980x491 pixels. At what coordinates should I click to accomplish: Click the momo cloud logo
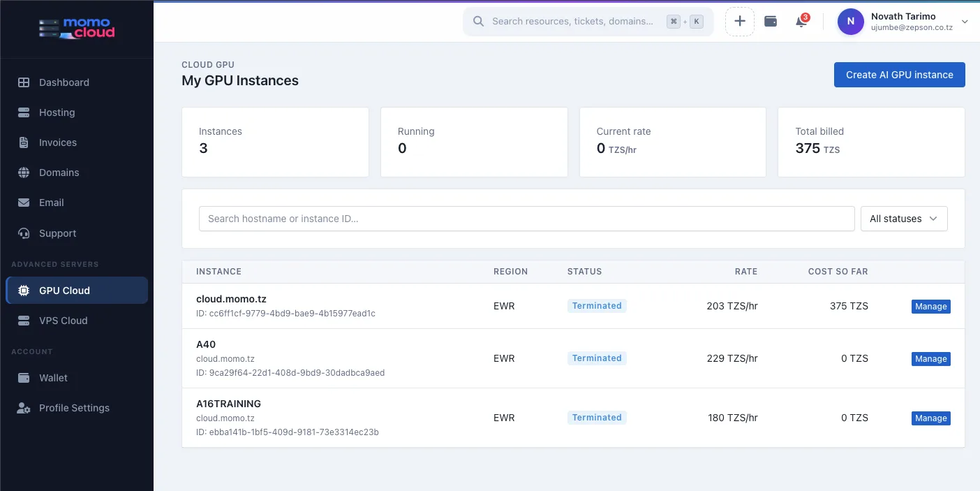[77, 28]
